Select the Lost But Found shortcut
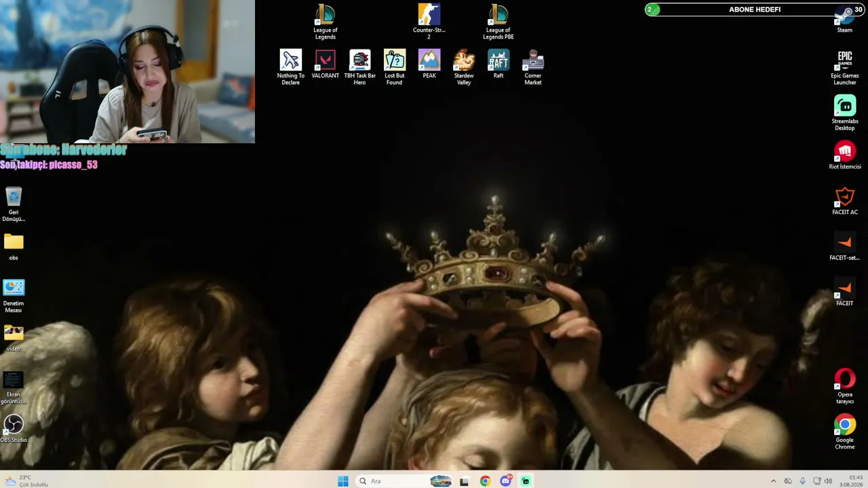This screenshot has width=868, height=488. pyautogui.click(x=395, y=67)
